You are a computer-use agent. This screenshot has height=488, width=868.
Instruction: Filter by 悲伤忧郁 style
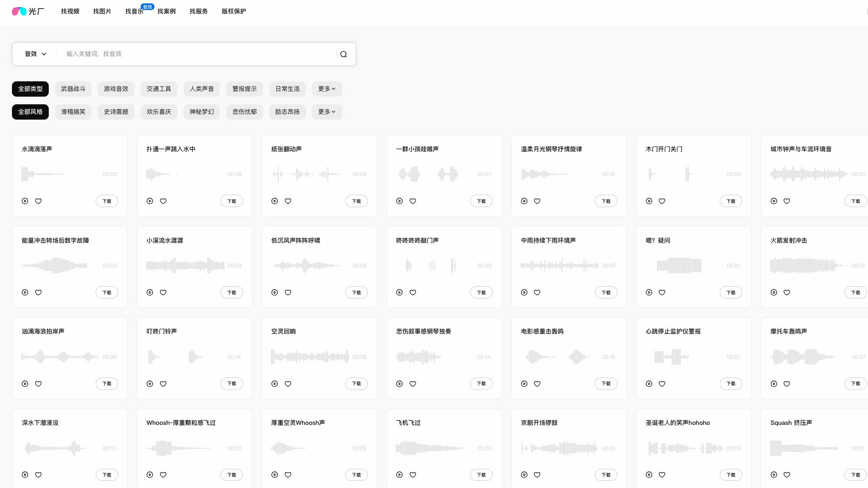pos(244,112)
